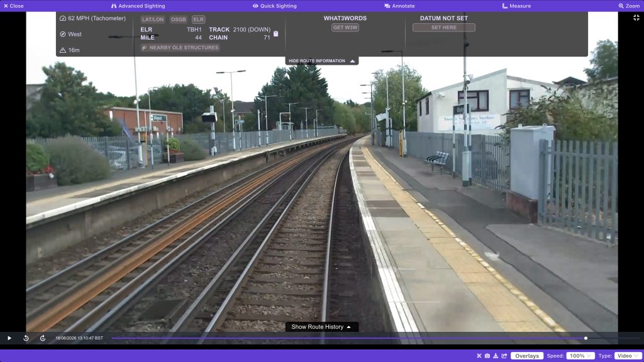Click the triangle icon beside 16m
Image resolution: width=644 pixels, height=362 pixels.
(x=63, y=50)
